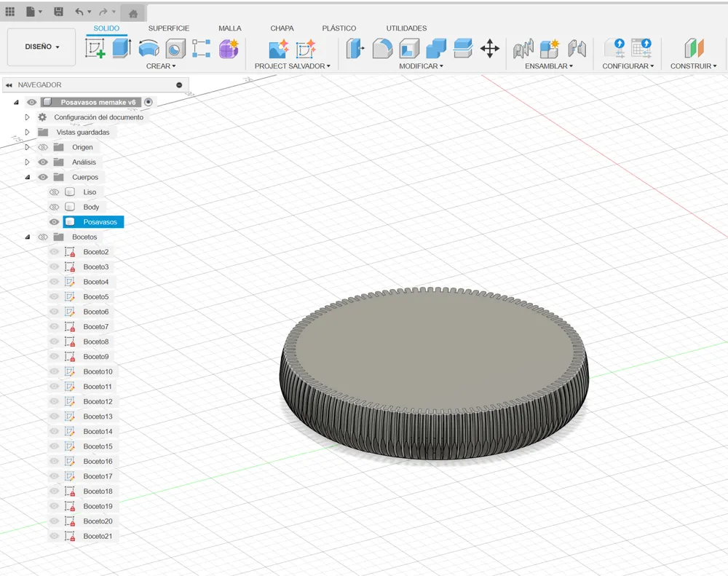Select the Extrude tool
This screenshot has height=576, width=728.
(x=122, y=48)
